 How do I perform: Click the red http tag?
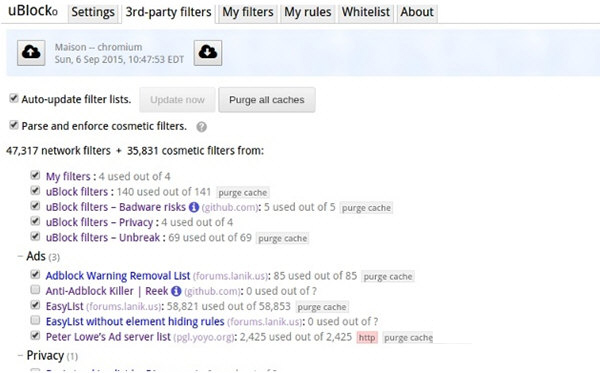pyautogui.click(x=367, y=338)
